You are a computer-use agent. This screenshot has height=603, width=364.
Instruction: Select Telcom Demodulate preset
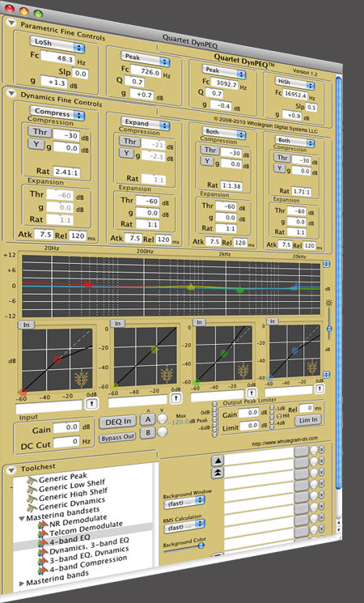click(86, 529)
